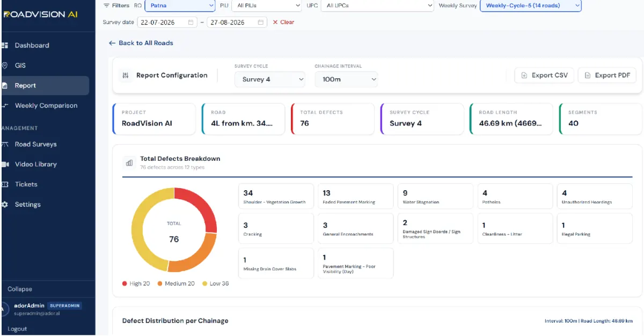Click Logout at the sidebar bottom
Screen dimensions: 644x336
pyautogui.click(x=17, y=329)
